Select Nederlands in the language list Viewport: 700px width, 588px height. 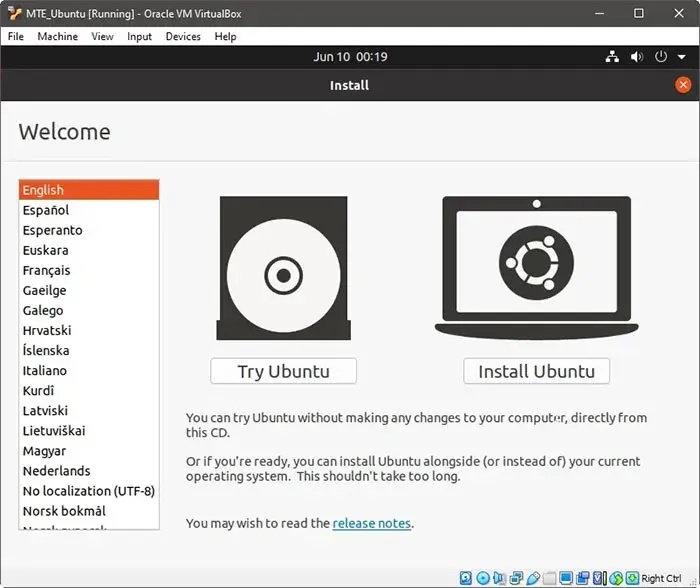click(x=89, y=471)
